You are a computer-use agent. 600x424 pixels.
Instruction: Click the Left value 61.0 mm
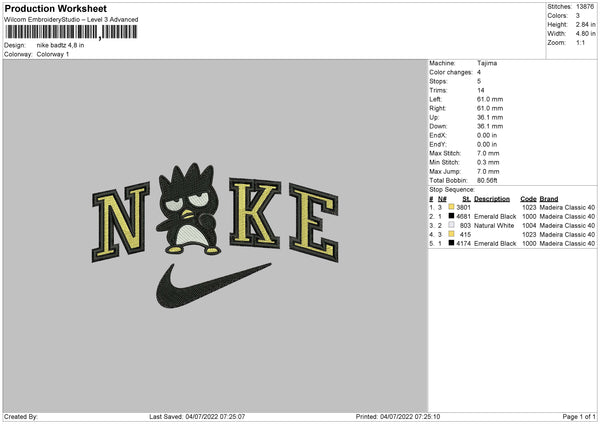pos(490,99)
